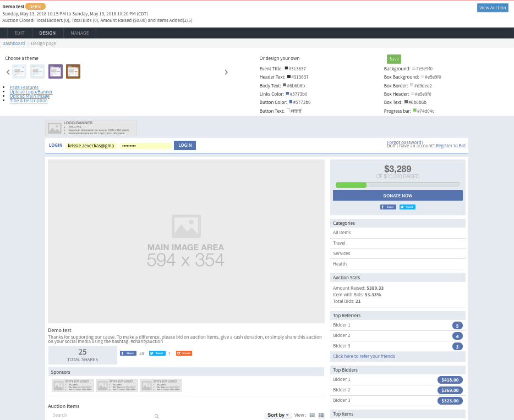Select the Travel category
This screenshot has width=514, height=420.
[x=340, y=243]
